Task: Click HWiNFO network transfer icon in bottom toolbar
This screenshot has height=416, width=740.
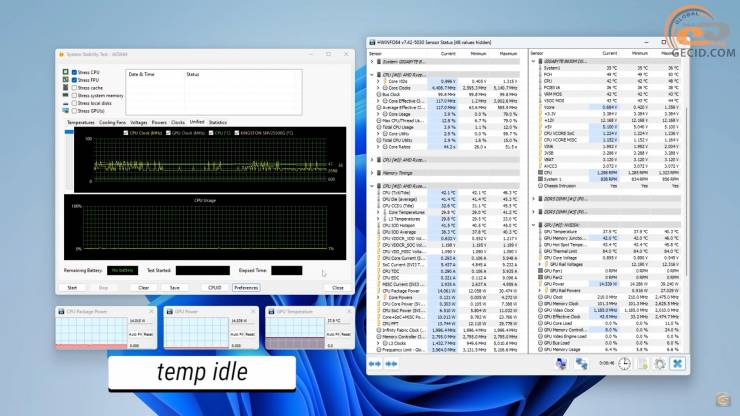Action: point(581,364)
